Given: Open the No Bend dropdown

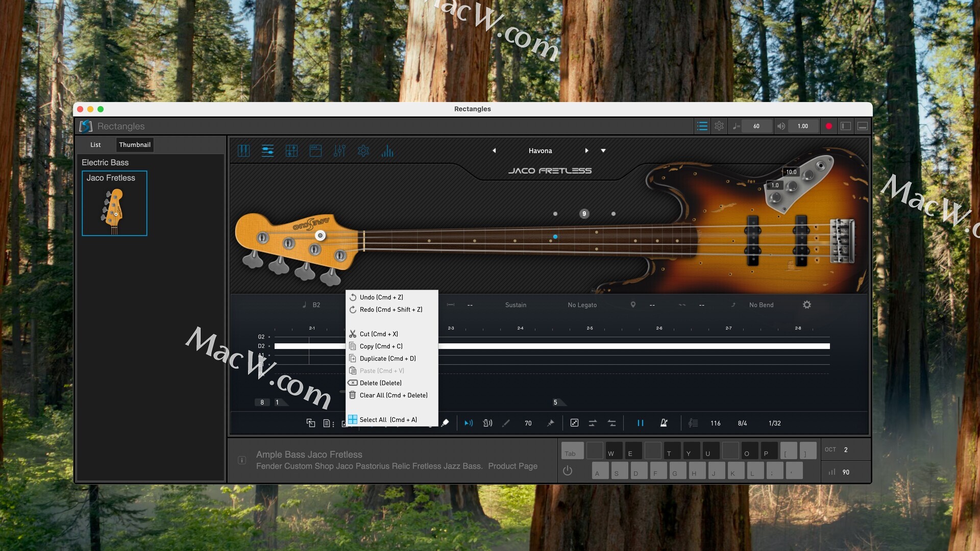Looking at the screenshot, I should pyautogui.click(x=761, y=305).
